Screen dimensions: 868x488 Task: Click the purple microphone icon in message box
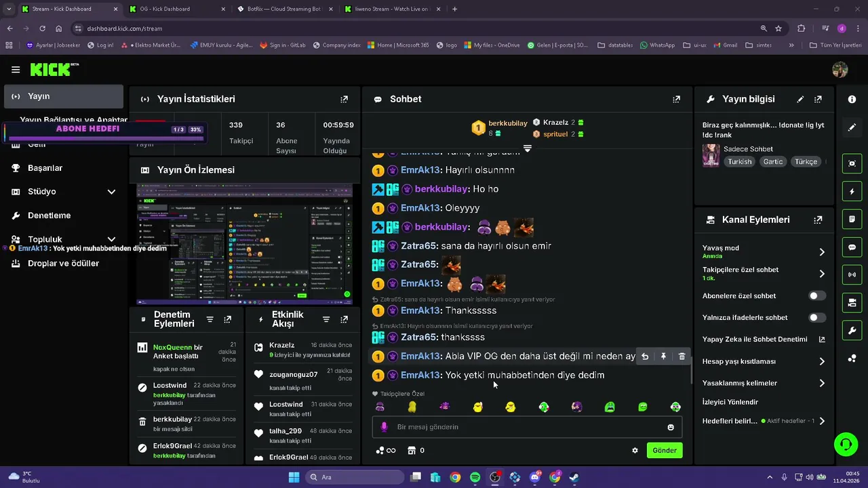pyautogui.click(x=384, y=427)
